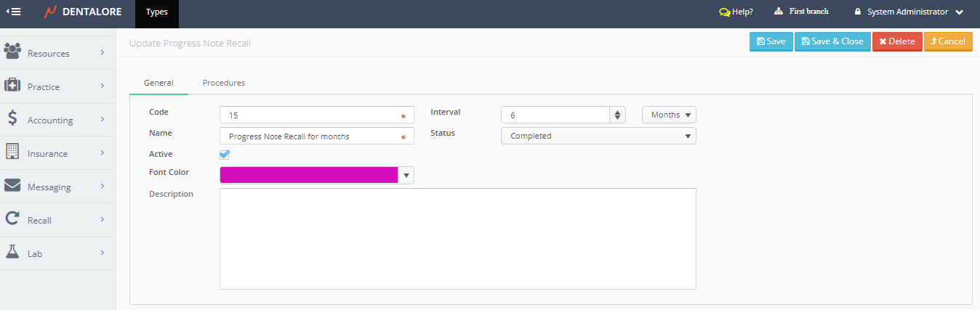Image resolution: width=980 pixels, height=310 pixels.
Task: Click the magenta Font Color swatch
Action: [x=309, y=175]
